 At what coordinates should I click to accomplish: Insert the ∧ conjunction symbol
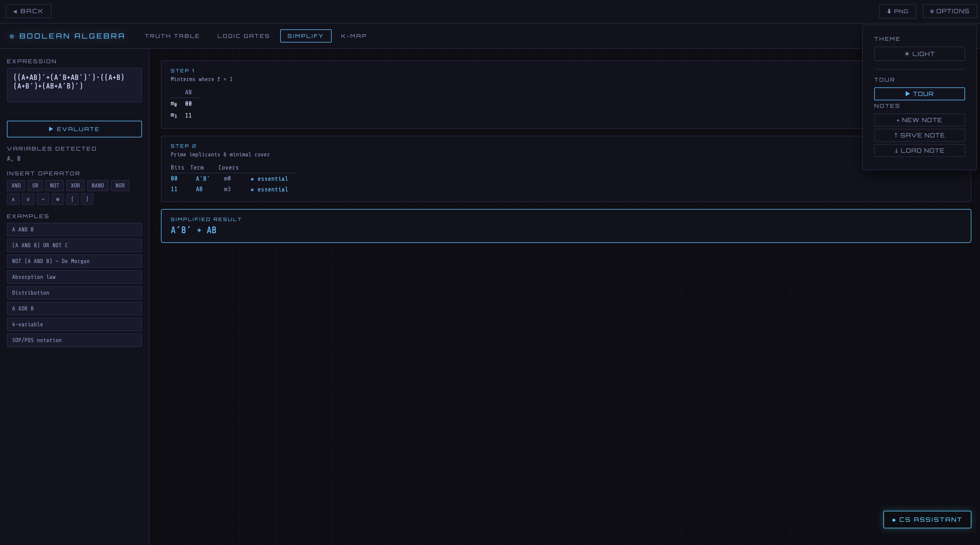pos(13,199)
